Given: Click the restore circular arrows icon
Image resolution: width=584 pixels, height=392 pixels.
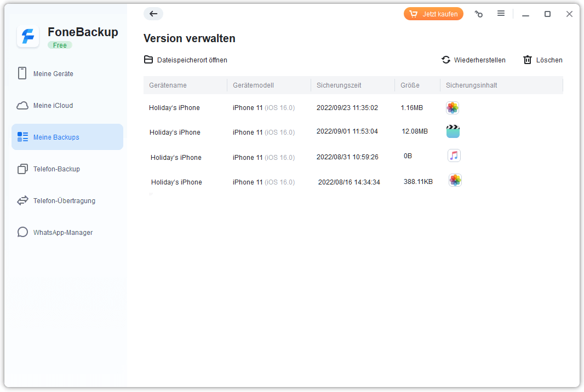Looking at the screenshot, I should (x=446, y=60).
